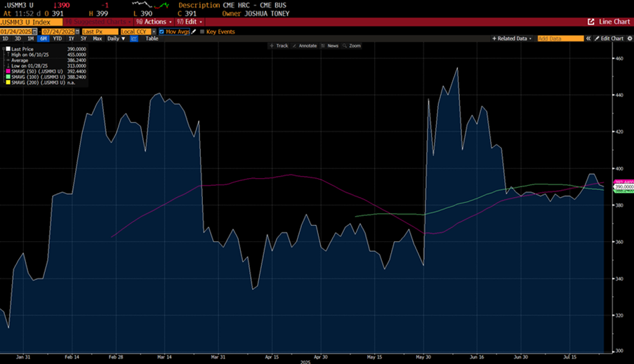The image size is (634, 364).
Task: Open the start date calendar picker
Action: [x=35, y=32]
